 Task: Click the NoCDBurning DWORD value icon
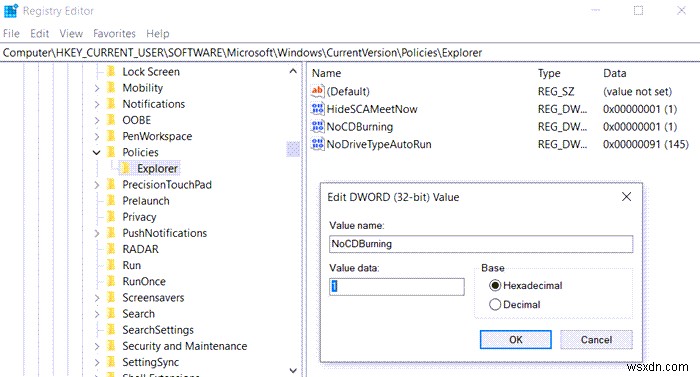pos(317,126)
